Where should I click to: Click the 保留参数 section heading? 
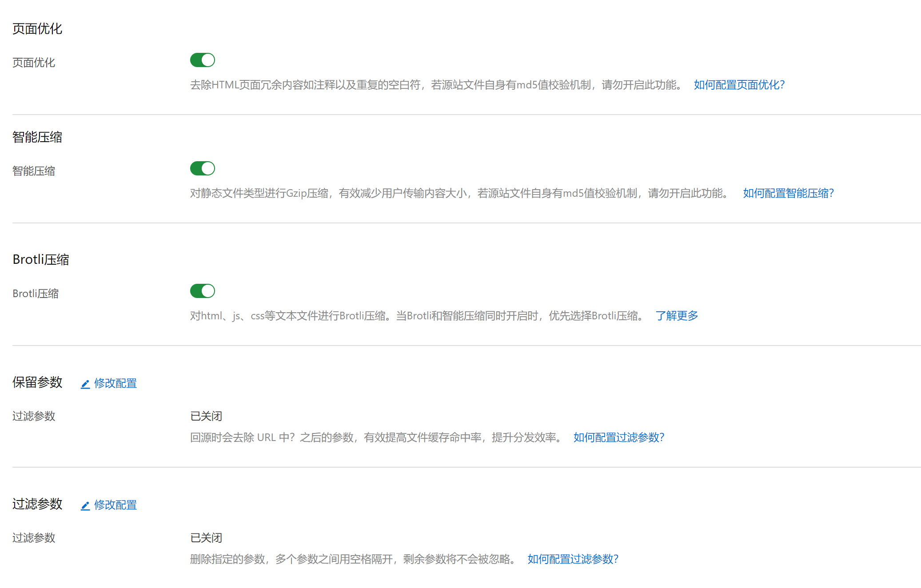(x=37, y=382)
